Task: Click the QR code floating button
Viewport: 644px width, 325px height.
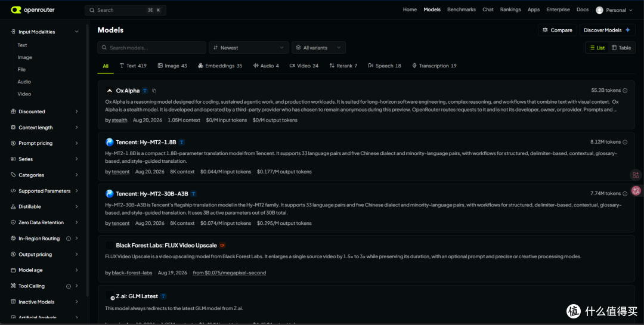Action: click(x=636, y=175)
